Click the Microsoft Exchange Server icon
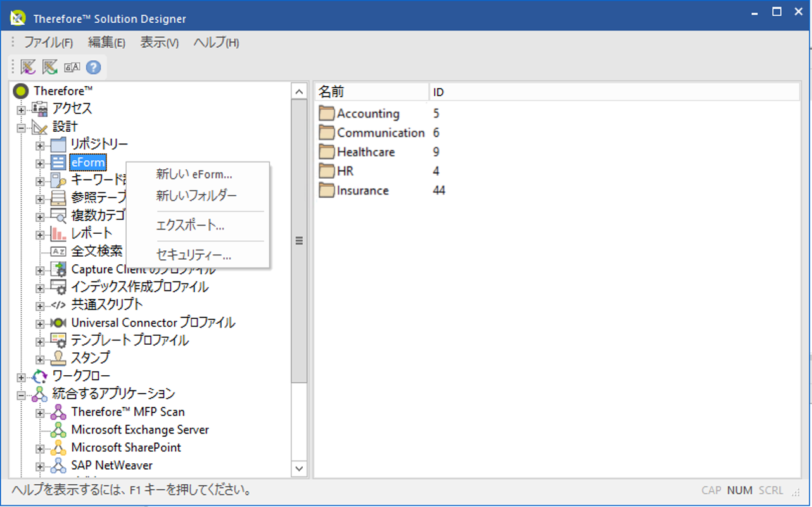 pos(58,430)
